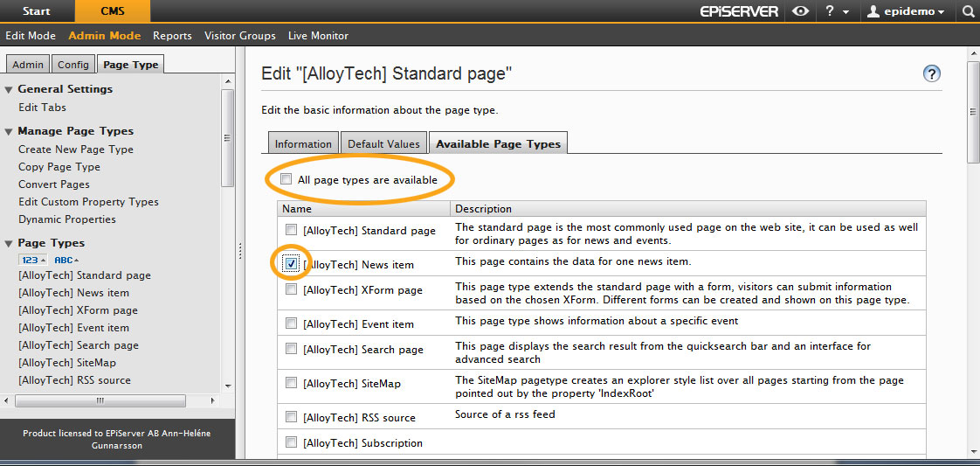
Task: Click the eye preview icon in top bar
Action: [x=800, y=11]
